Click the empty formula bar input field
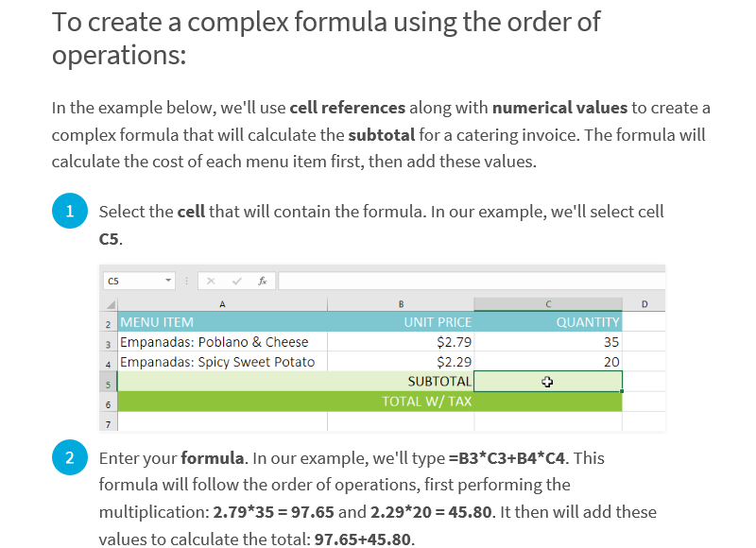756x548 pixels. 472,281
